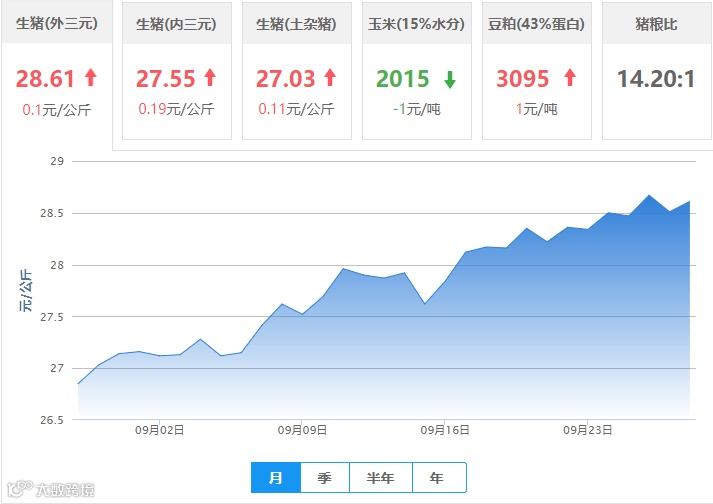Click the green down arrow beside 2015

pos(450,80)
